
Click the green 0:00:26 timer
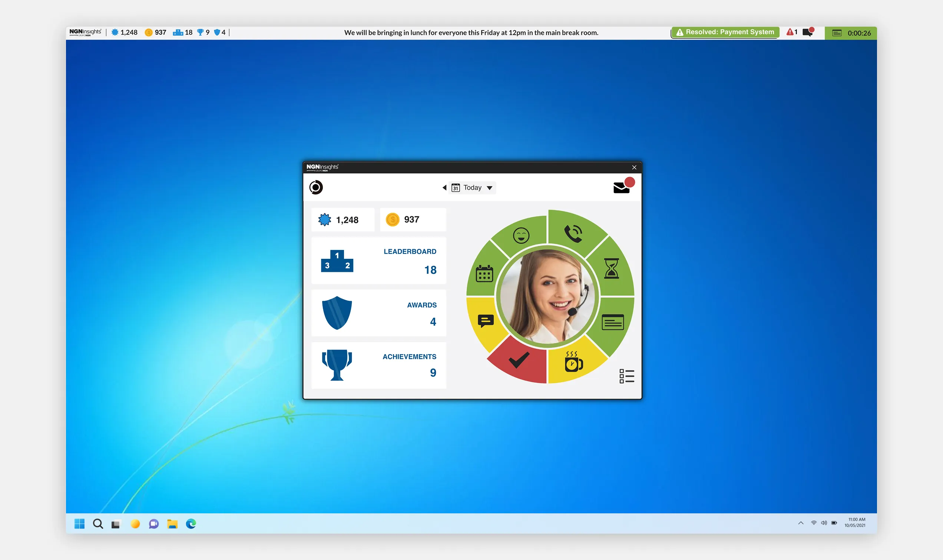click(851, 33)
